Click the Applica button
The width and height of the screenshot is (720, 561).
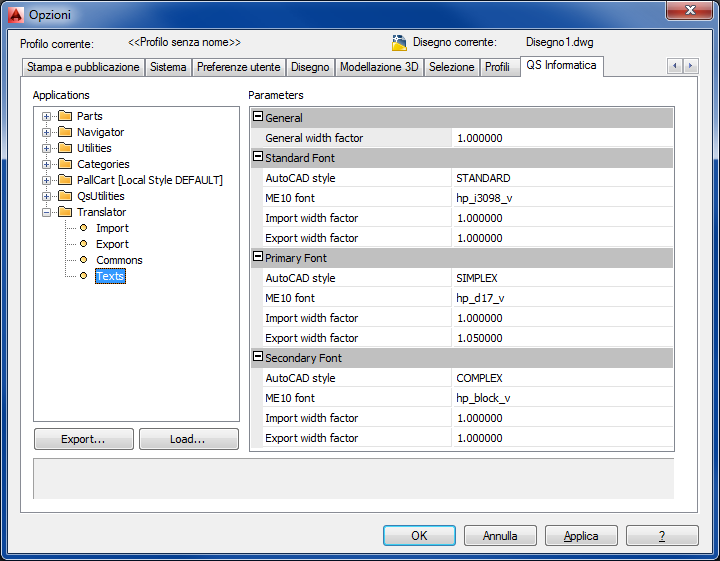581,536
